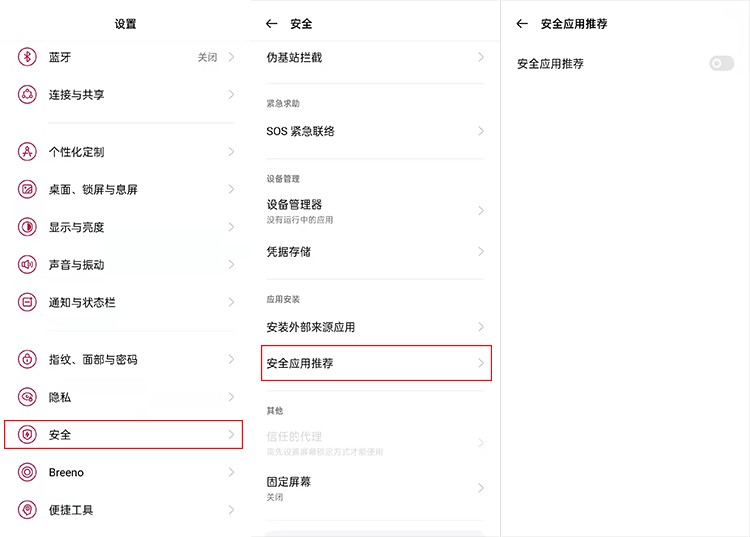Click the Bluetooth icon
This screenshot has width=750, height=537.
(x=27, y=57)
